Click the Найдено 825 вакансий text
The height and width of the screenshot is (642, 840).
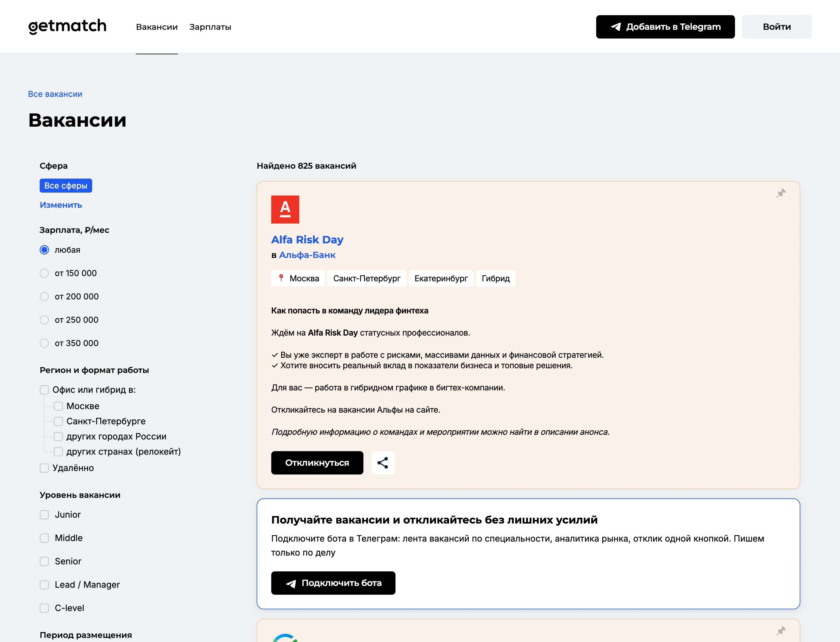[x=306, y=166]
